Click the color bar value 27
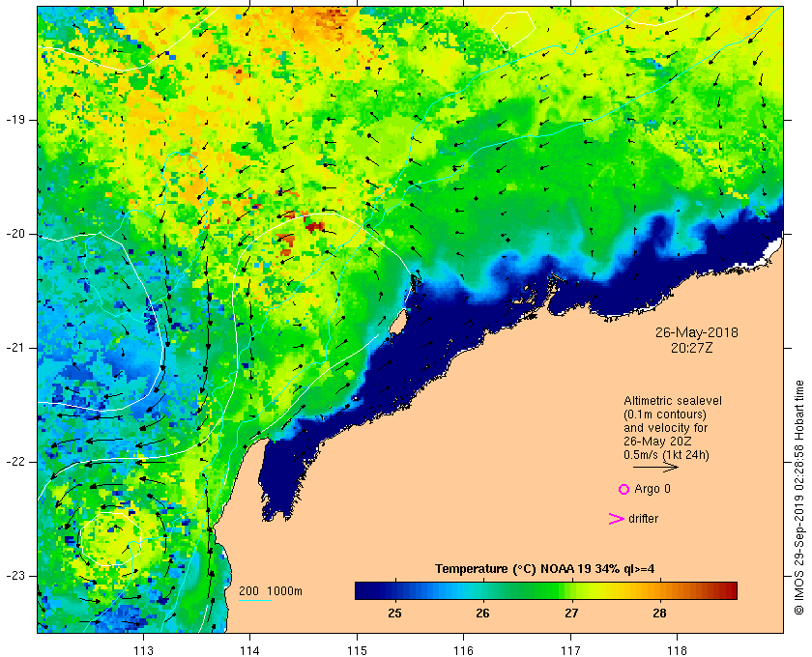812x657 pixels. [571, 614]
